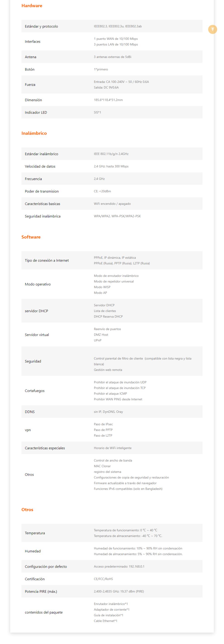Image resolution: width=224 pixels, height=644 pixels.
Task: Click the Seguridad inalámbrica row label
Action: point(43,216)
